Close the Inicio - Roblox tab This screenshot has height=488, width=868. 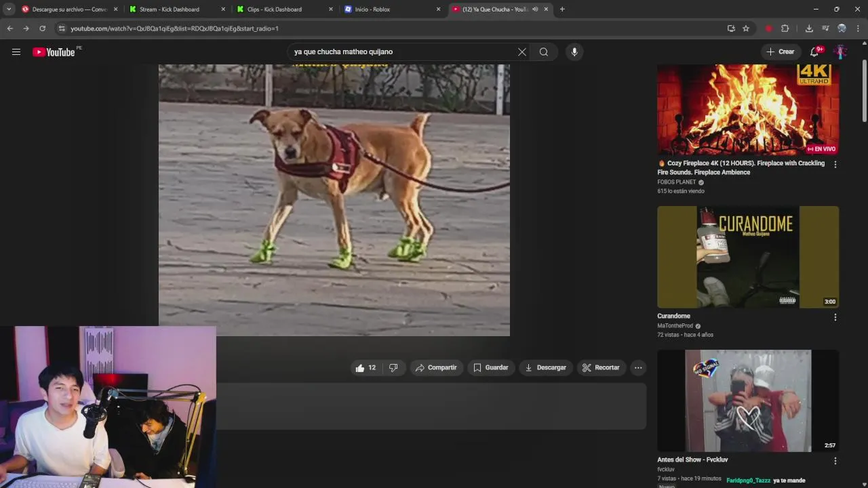(x=438, y=9)
